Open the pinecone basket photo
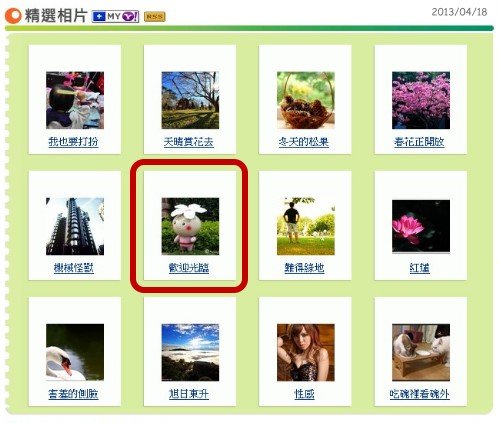This screenshot has height=423, width=500. pos(306,100)
